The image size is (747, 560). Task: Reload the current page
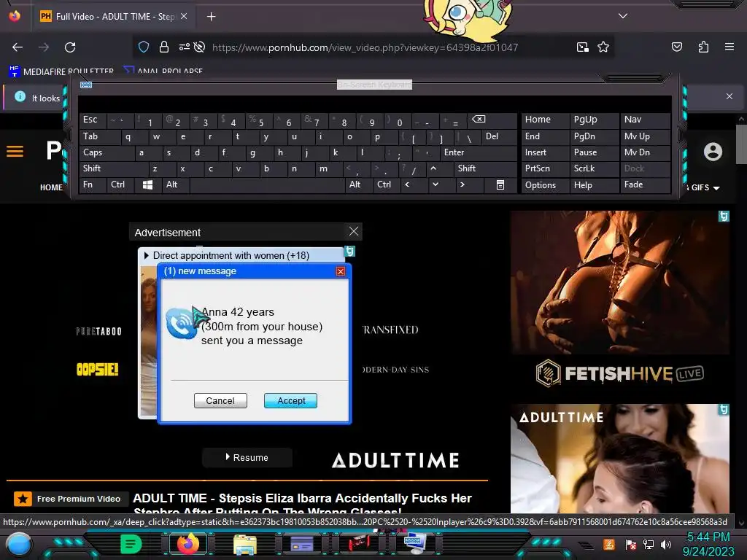70,47
